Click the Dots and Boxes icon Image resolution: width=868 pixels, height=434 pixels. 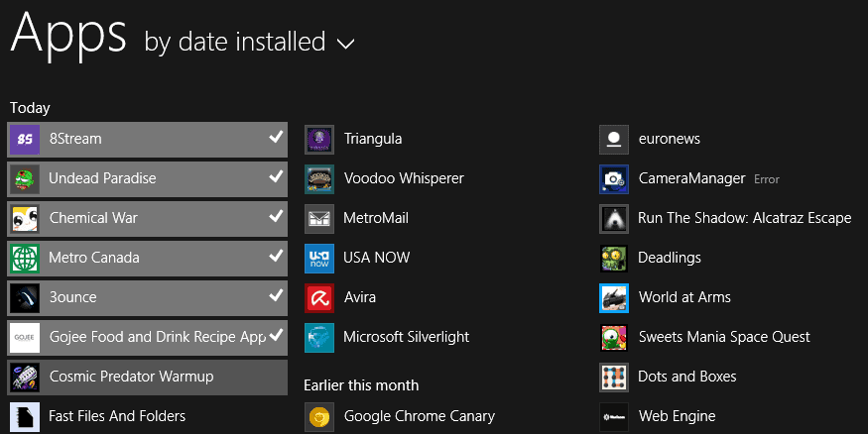click(x=614, y=378)
